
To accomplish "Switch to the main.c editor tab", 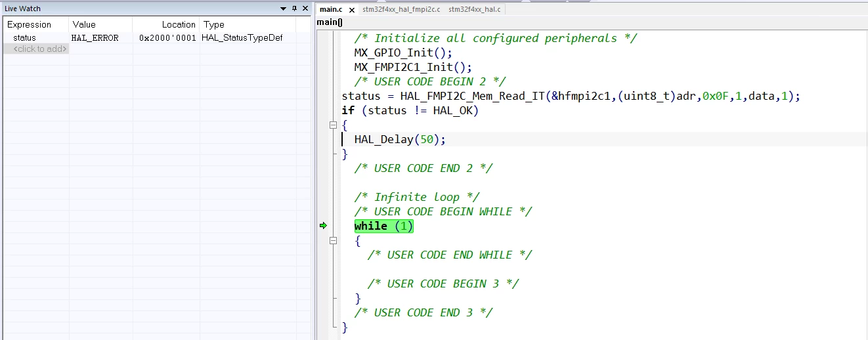I will click(x=331, y=10).
